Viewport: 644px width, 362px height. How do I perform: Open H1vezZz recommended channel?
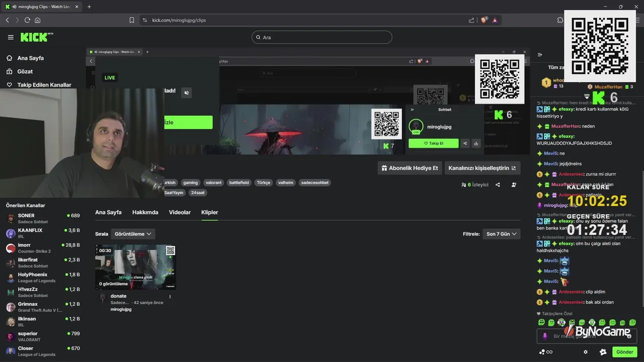click(43, 292)
